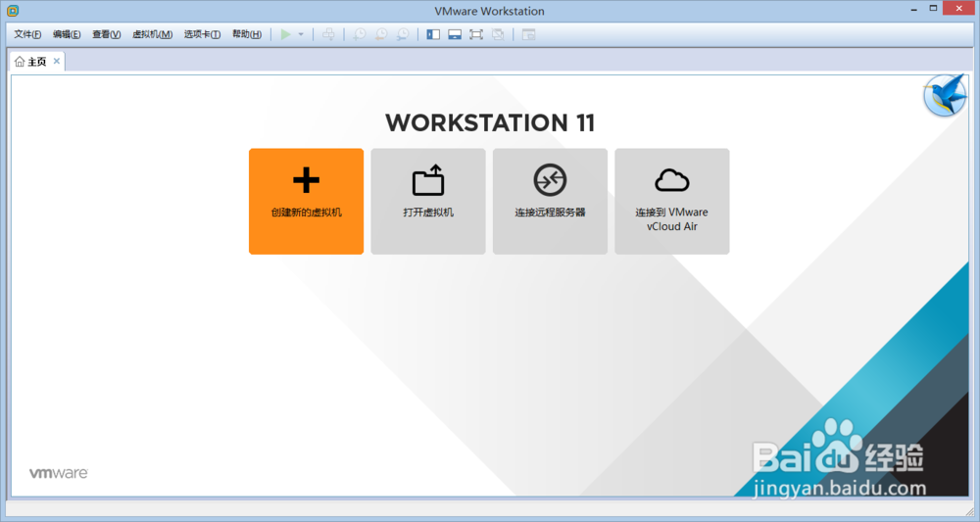This screenshot has height=522, width=980.
Task: Open the 文件(F) menu
Action: (27, 34)
